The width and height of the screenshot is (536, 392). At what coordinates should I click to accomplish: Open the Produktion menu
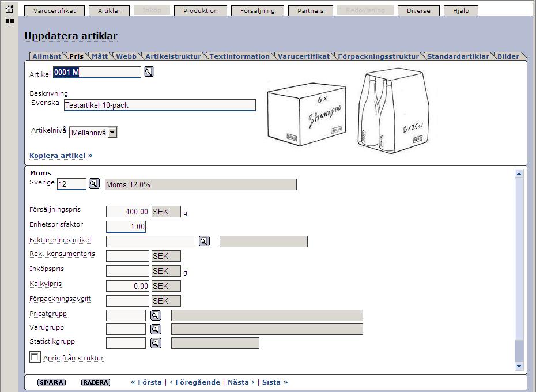point(201,10)
